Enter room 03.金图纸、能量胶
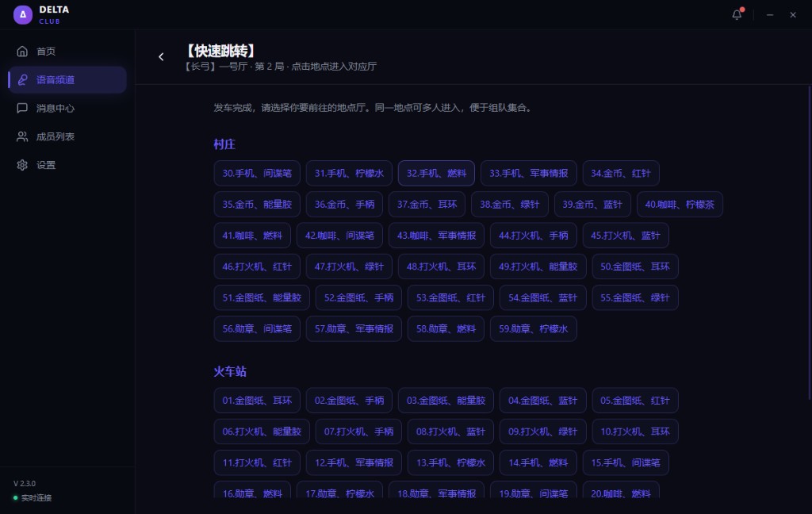 [446, 401]
